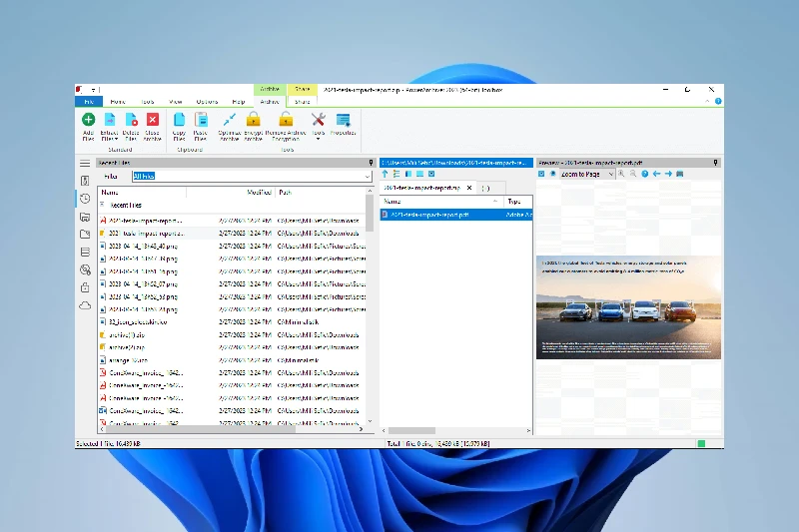Select the tesla-impact-report.pdf file in archive pane
The width and height of the screenshot is (799, 532).
click(456, 215)
